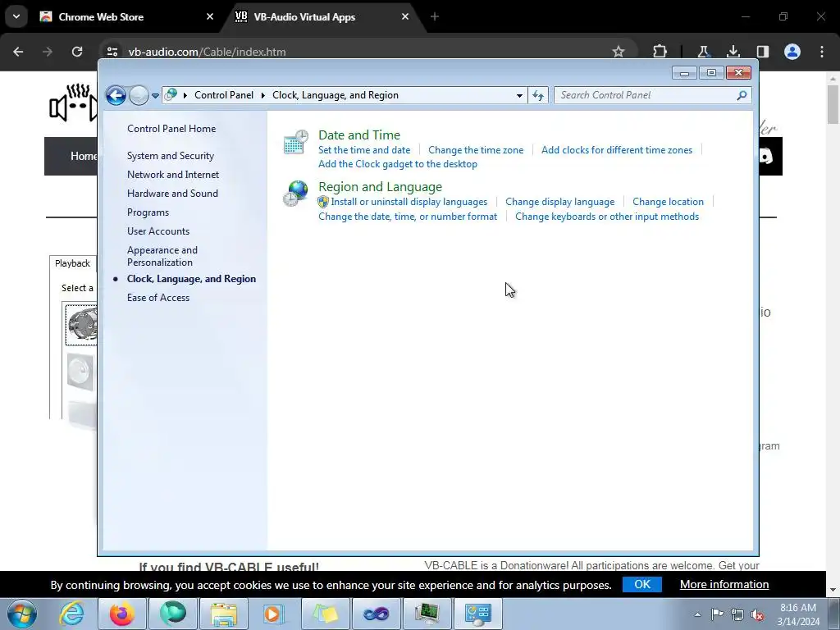Reload the page in Chrome
840x630 pixels.
(x=77, y=52)
